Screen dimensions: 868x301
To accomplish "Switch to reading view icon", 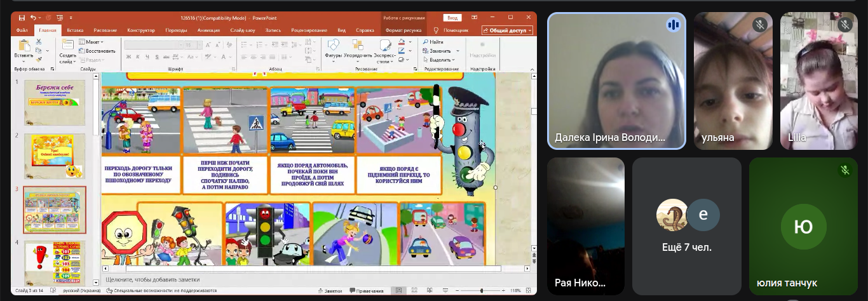I will pos(429,291).
